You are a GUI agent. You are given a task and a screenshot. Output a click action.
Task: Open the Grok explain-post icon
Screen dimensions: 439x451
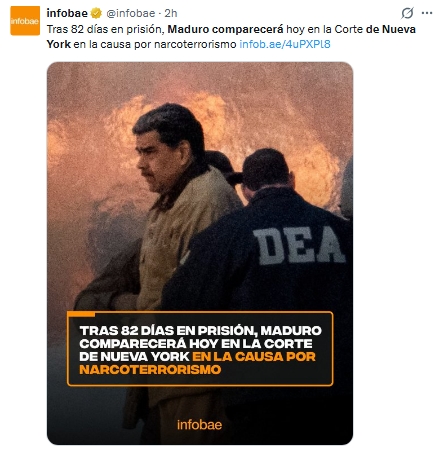click(x=407, y=13)
